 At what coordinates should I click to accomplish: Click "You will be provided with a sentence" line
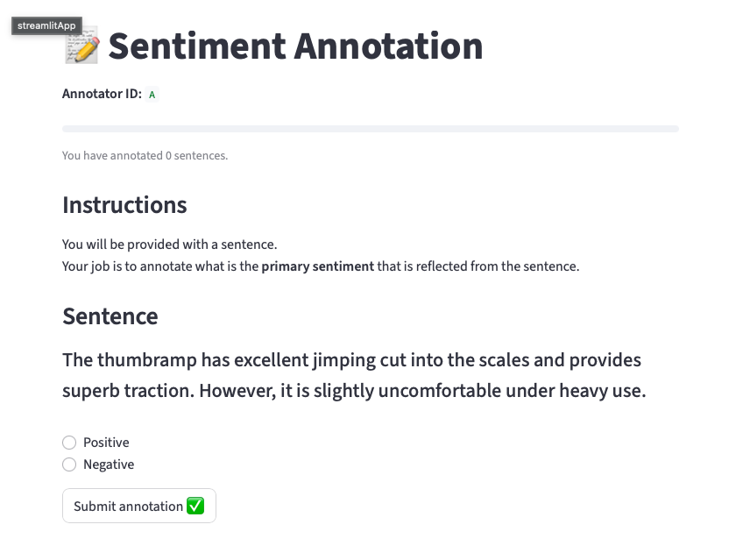(169, 245)
